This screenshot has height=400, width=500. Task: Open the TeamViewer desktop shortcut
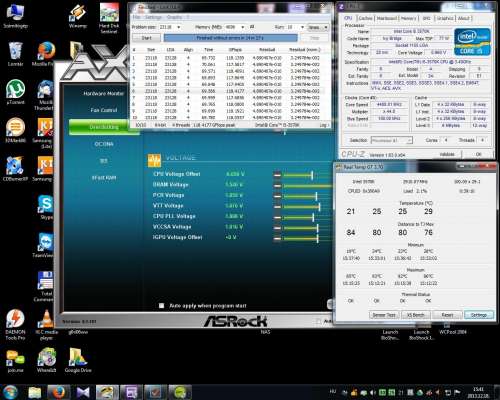click(x=44, y=245)
